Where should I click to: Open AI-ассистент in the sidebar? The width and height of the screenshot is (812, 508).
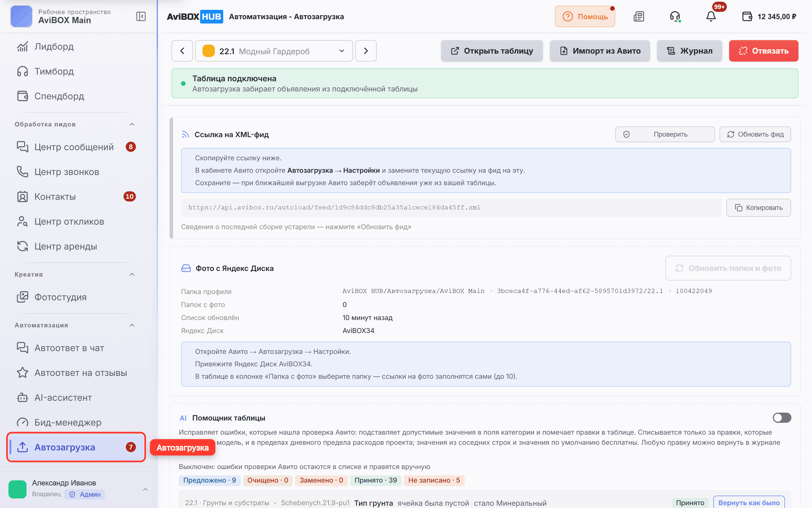76,397
